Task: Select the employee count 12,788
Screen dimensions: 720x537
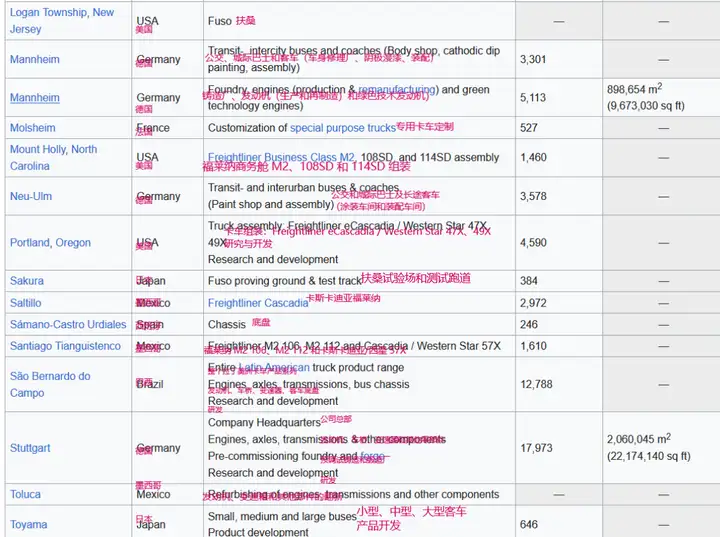Action: pos(536,384)
